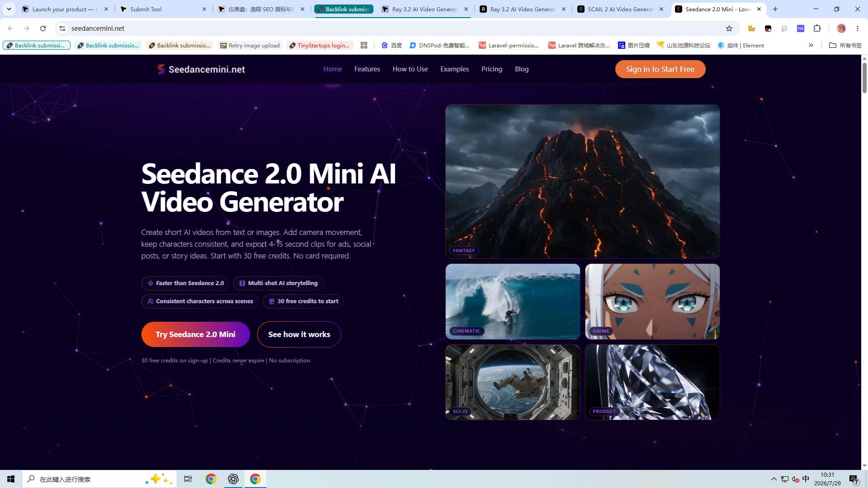Switch to the 仪表盘 SEO tab
This screenshot has height=488, width=868.
click(x=261, y=9)
